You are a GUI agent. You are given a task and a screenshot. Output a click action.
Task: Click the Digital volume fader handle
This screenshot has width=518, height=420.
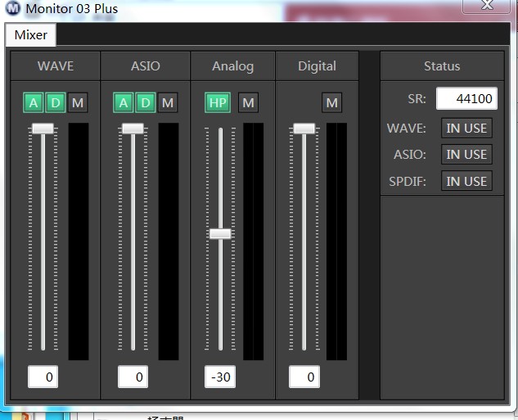click(304, 129)
